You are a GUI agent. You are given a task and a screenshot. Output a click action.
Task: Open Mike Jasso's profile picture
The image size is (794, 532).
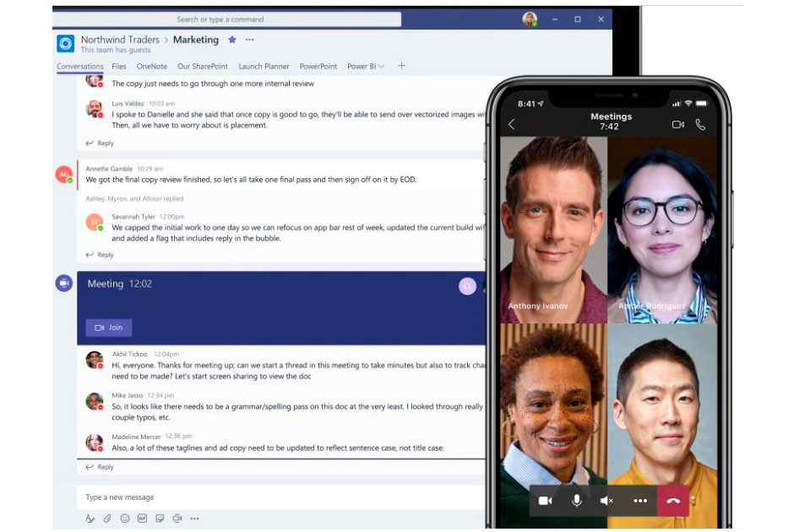[x=95, y=401]
